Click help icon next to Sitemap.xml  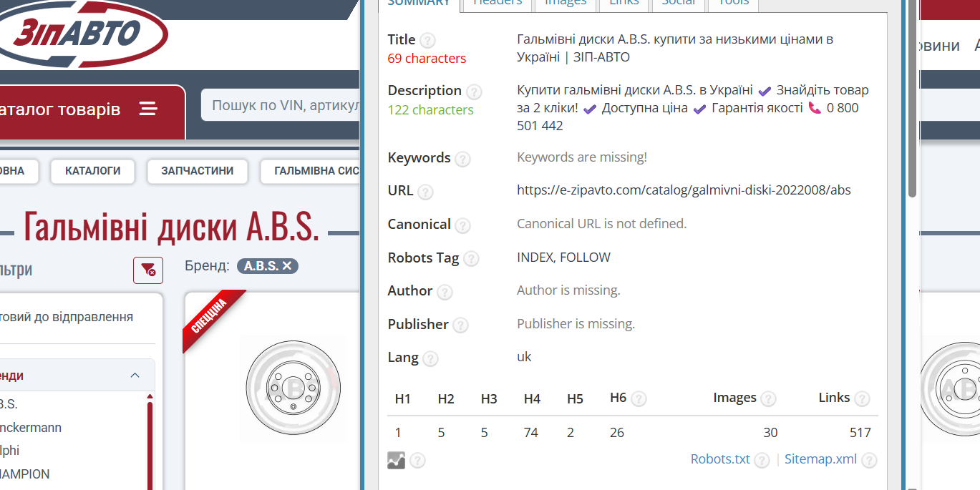pyautogui.click(x=869, y=460)
